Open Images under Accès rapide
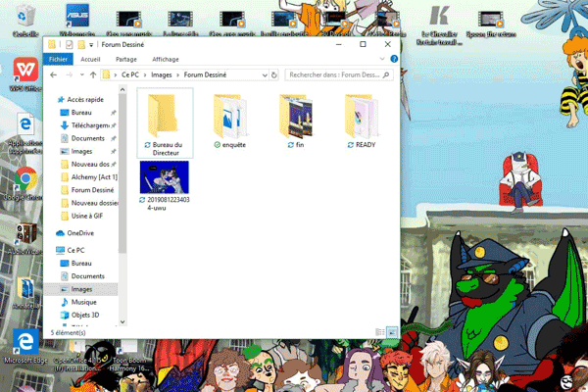The height and width of the screenshot is (392, 588). [x=81, y=152]
